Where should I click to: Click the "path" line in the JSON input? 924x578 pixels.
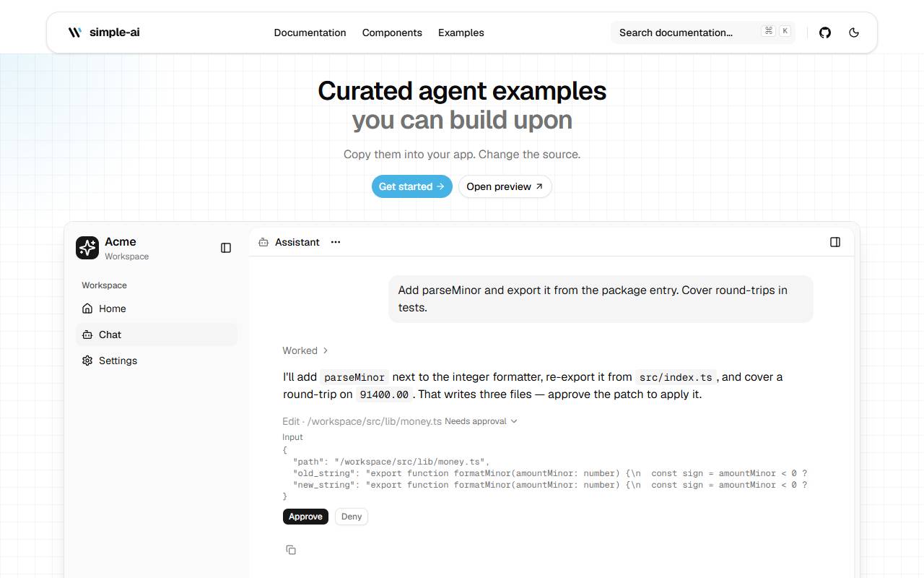click(x=391, y=462)
